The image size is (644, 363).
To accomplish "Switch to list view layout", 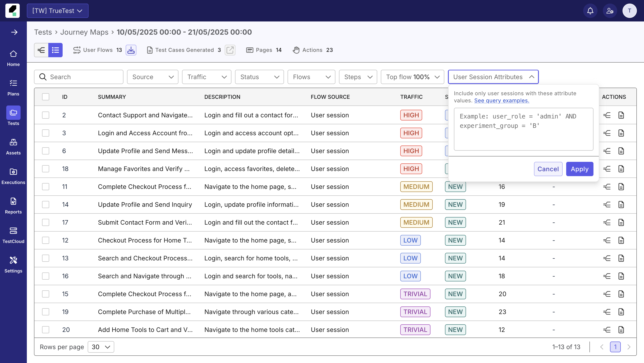I will click(55, 50).
